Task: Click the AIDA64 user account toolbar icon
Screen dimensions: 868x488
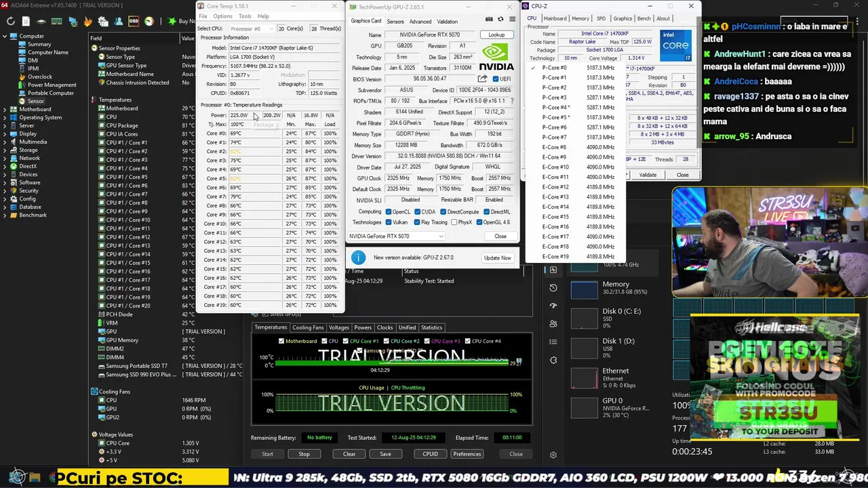Action: click(x=118, y=21)
